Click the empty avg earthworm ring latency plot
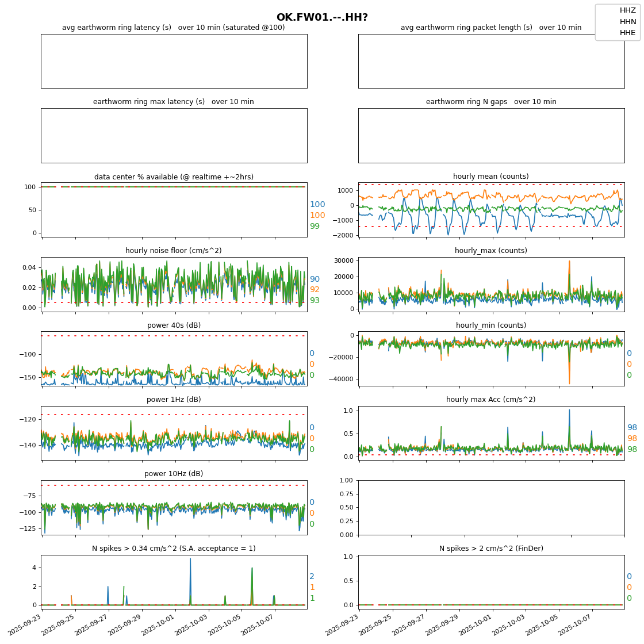Image resolution: width=644 pixels, height=644 pixels. (174, 61)
